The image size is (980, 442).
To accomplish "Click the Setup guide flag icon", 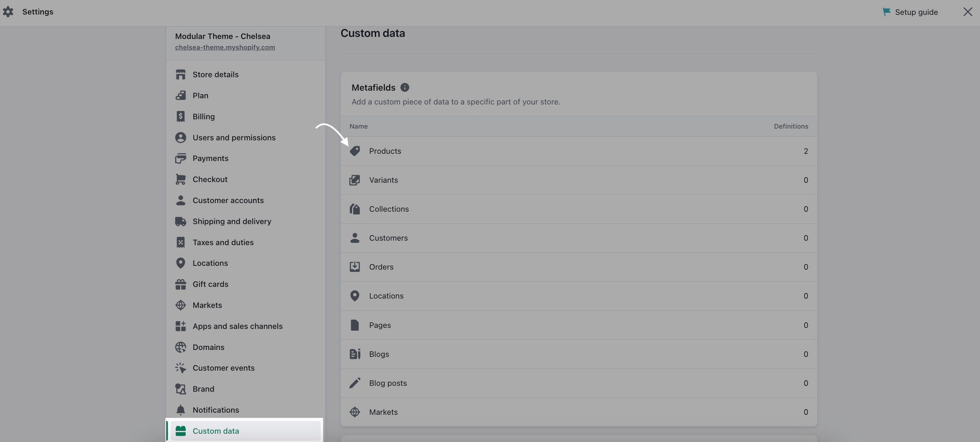I will click(x=886, y=12).
